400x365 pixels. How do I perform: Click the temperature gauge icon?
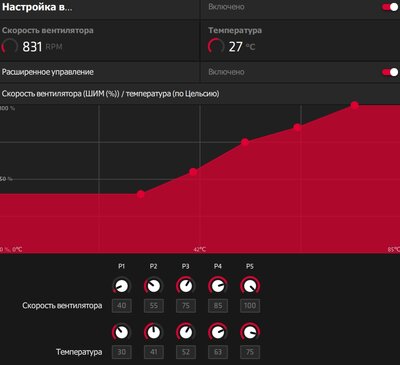(x=216, y=46)
